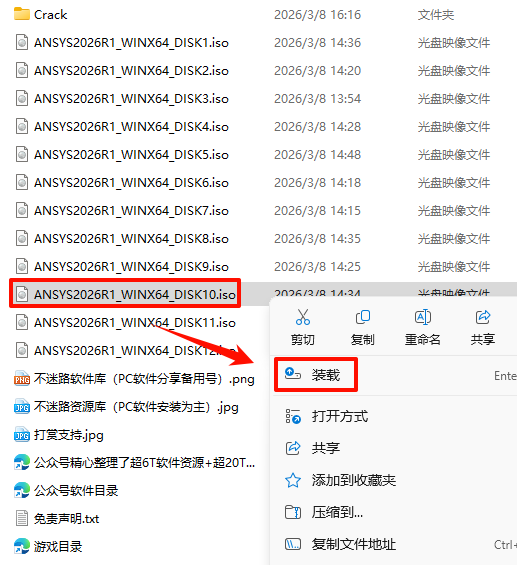This screenshot has width=517, height=565.
Task: Click the Cut (剪切) scissors icon
Action: coord(303,317)
